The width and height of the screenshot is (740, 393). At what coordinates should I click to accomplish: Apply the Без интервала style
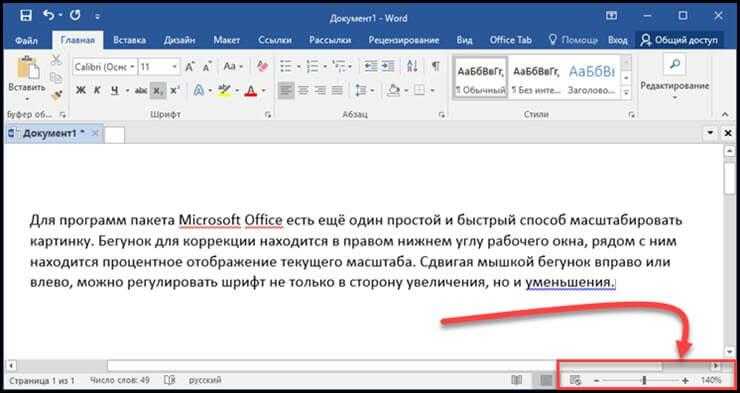tap(536, 77)
